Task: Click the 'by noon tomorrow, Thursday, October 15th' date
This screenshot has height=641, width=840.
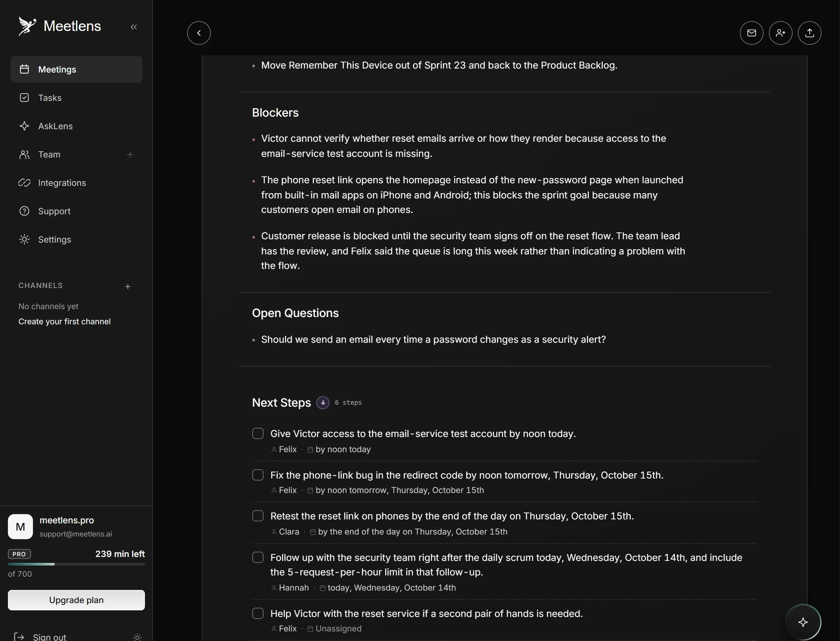Action: (x=400, y=490)
